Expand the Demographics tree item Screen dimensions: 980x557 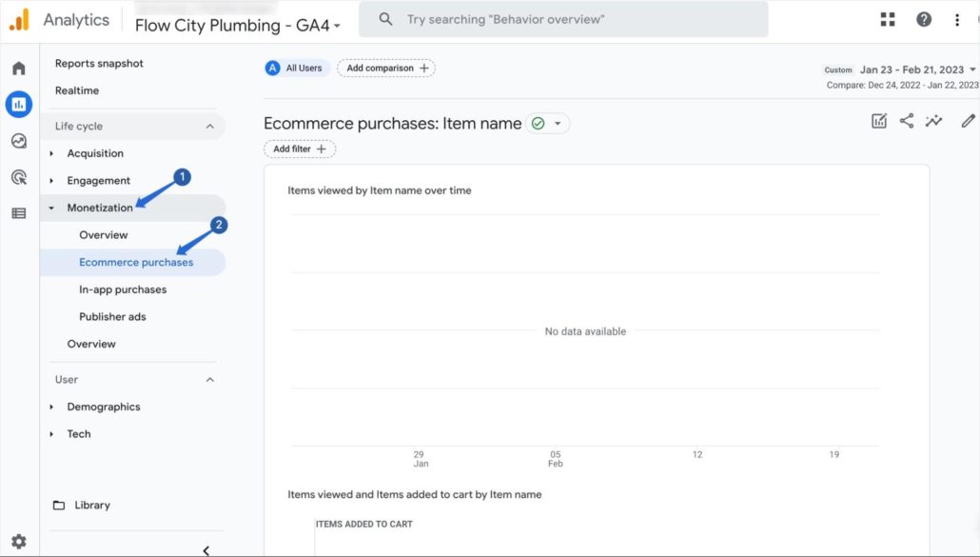click(x=51, y=407)
